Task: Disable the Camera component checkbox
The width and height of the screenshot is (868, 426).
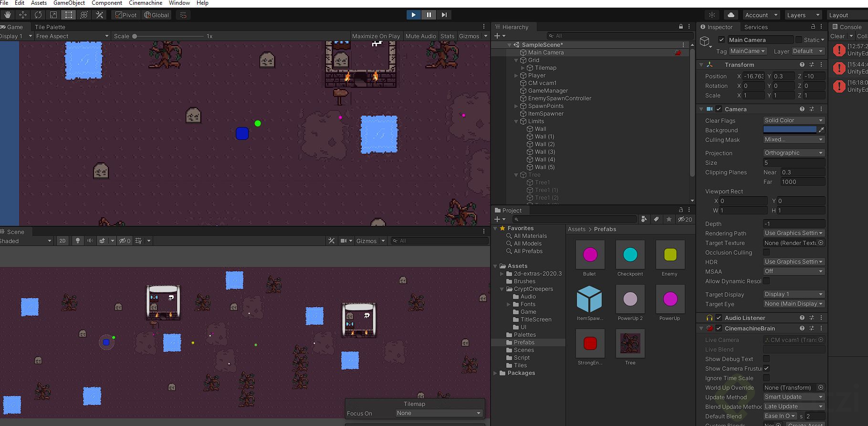Action: click(719, 109)
